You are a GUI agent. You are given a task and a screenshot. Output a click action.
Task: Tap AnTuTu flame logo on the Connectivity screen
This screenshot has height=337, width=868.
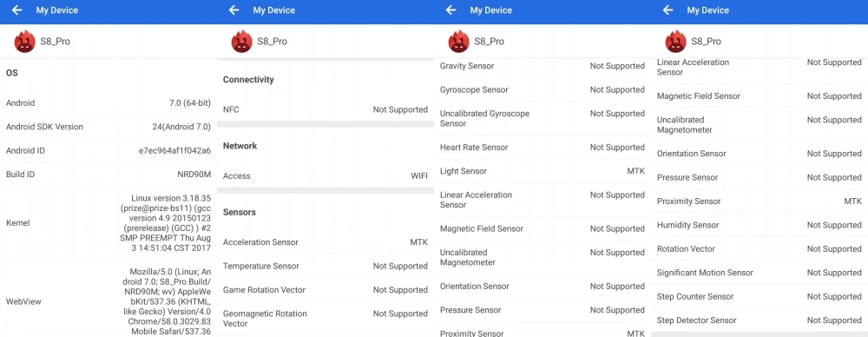tap(242, 42)
